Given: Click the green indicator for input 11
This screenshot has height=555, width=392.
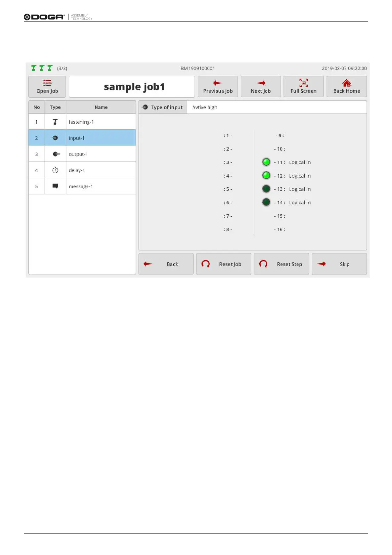Looking at the screenshot, I should coord(266,162).
